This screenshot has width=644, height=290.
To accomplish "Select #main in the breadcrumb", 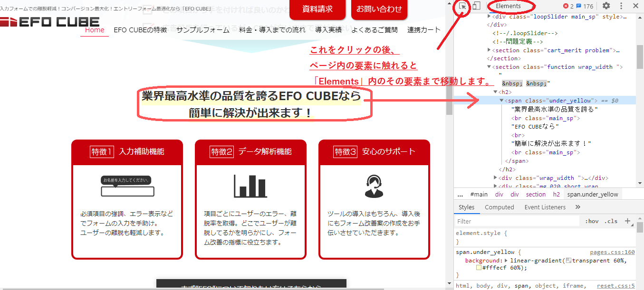I will coord(479,194).
